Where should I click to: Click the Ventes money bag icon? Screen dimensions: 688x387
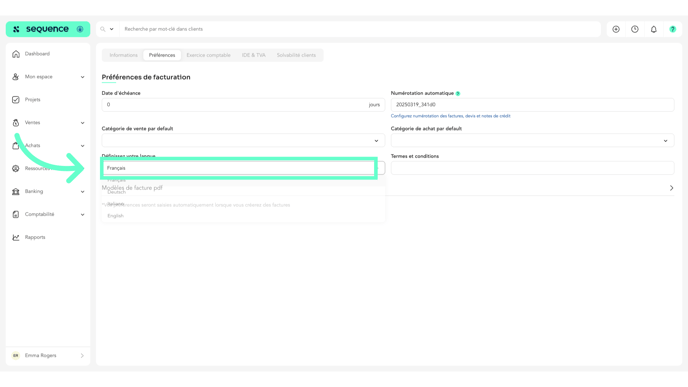pyautogui.click(x=16, y=123)
